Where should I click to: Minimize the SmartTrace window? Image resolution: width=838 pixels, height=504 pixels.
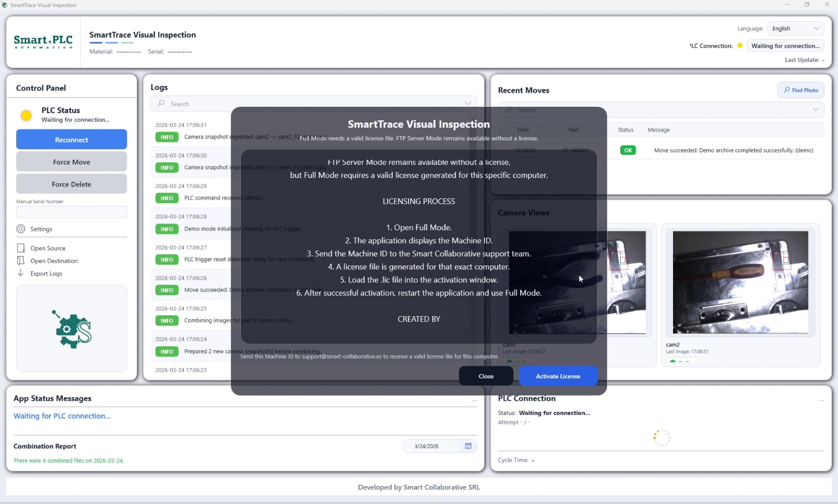787,5
